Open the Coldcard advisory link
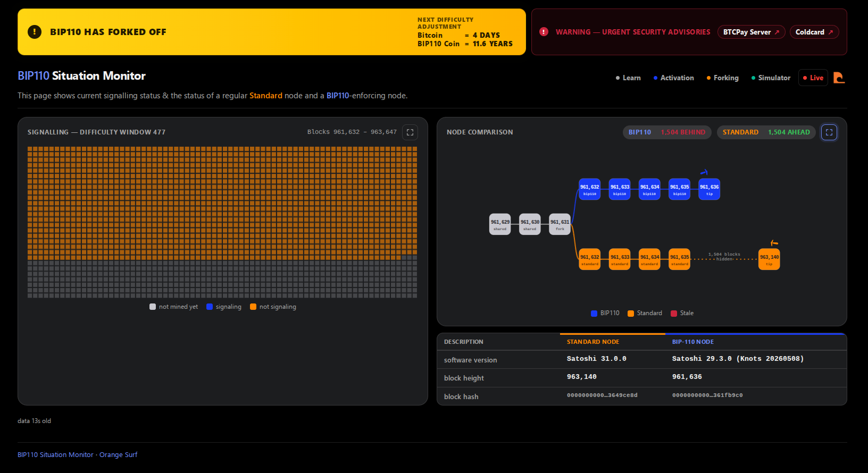This screenshot has width=868, height=473. click(814, 32)
